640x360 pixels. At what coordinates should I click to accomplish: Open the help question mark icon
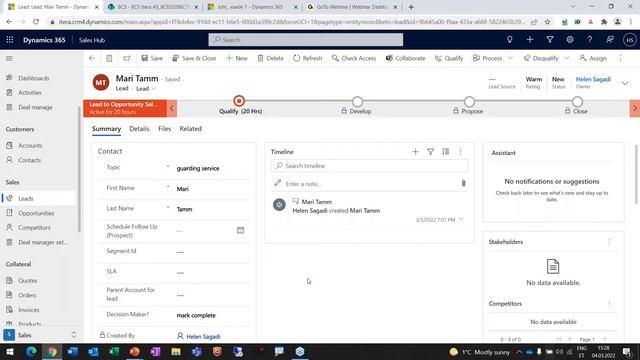pyautogui.click(x=590, y=40)
